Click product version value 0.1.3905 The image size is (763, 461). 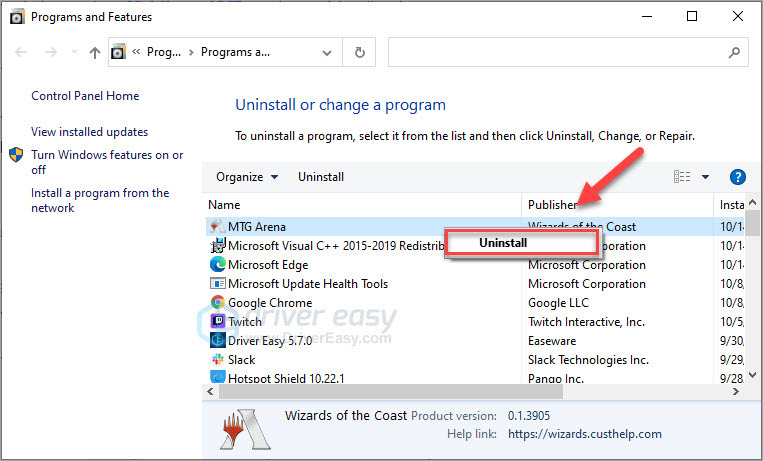pyautogui.click(x=529, y=416)
